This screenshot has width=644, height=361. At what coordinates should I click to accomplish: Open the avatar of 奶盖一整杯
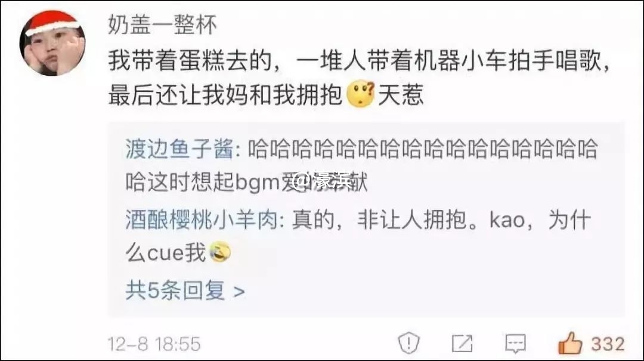[x=52, y=44]
